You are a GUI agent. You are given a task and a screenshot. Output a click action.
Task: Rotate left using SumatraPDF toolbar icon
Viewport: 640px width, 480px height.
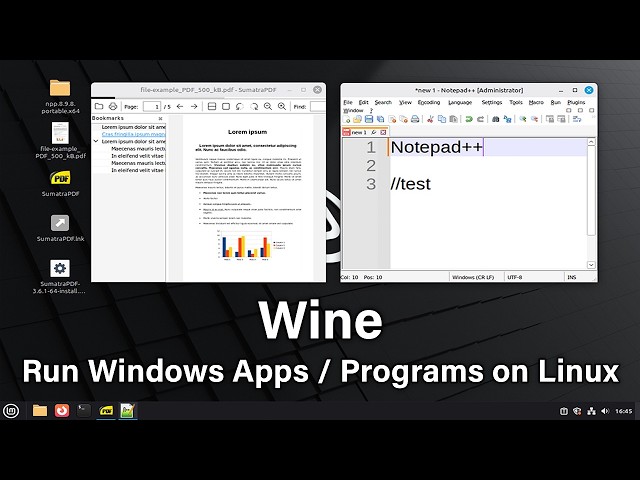point(240,107)
